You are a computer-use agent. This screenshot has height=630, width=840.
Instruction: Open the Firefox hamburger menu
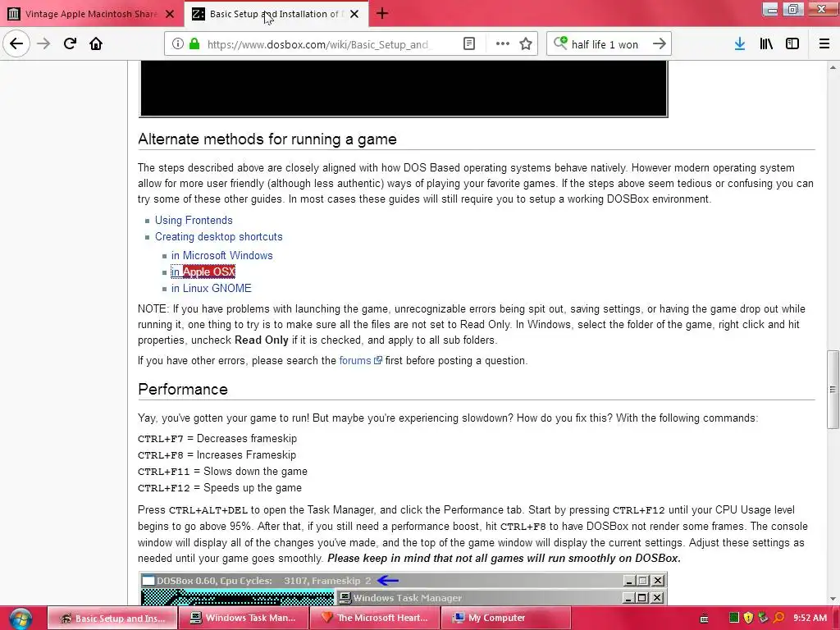tap(824, 44)
